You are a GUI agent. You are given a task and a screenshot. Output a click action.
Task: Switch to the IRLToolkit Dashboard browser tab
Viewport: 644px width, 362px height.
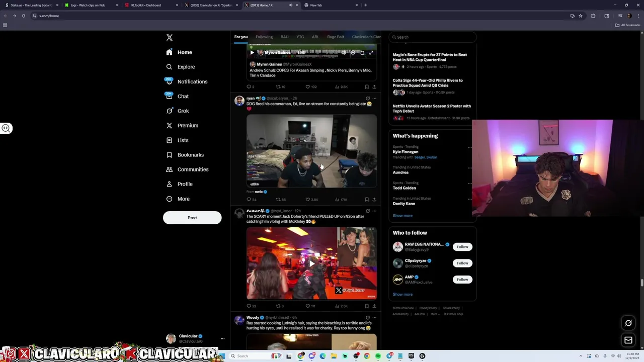pyautogui.click(x=151, y=5)
